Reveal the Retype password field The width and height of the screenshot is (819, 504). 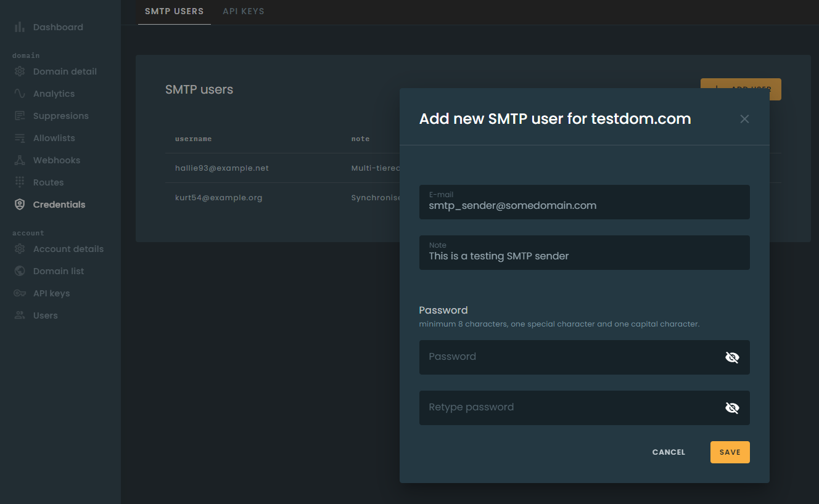click(732, 407)
